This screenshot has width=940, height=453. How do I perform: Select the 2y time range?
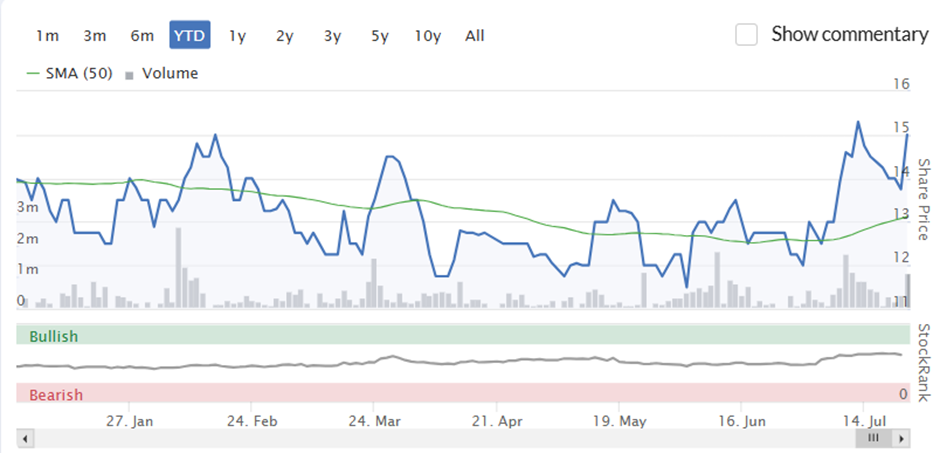[x=285, y=36]
